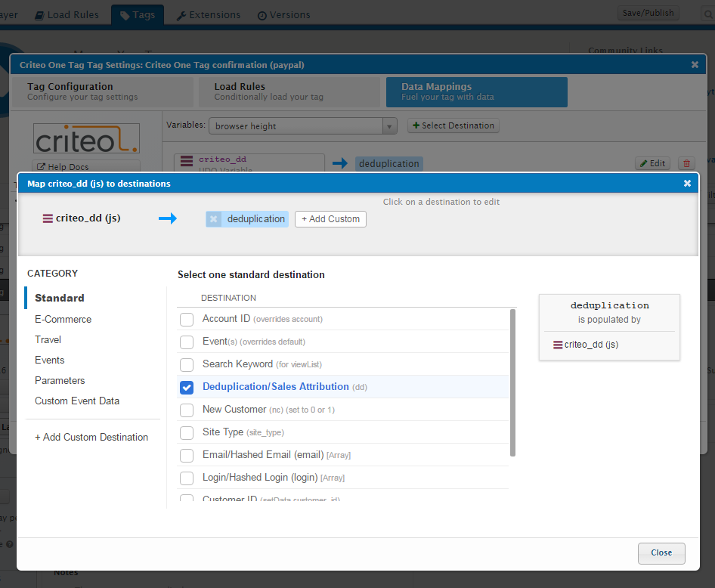Select the Events category
The height and width of the screenshot is (588, 715).
[50, 360]
